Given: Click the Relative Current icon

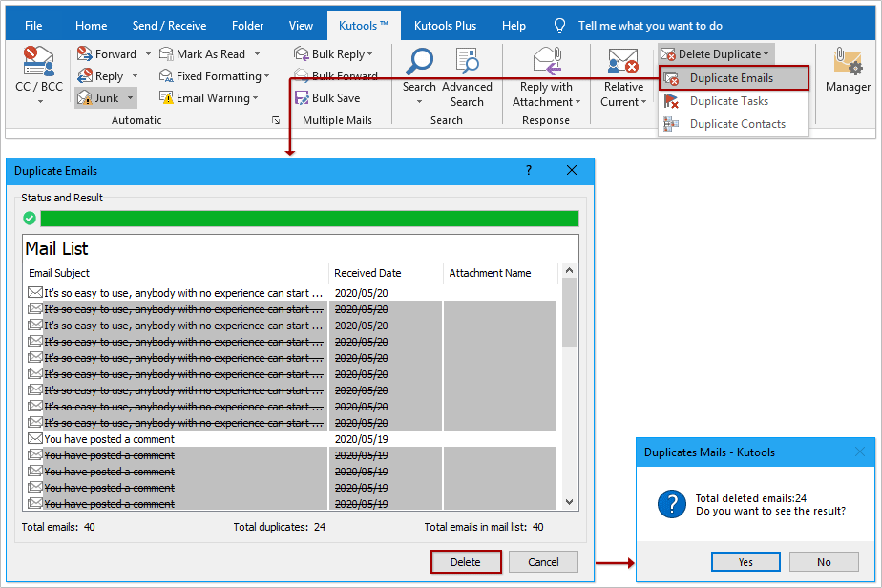Looking at the screenshot, I should click(x=623, y=62).
